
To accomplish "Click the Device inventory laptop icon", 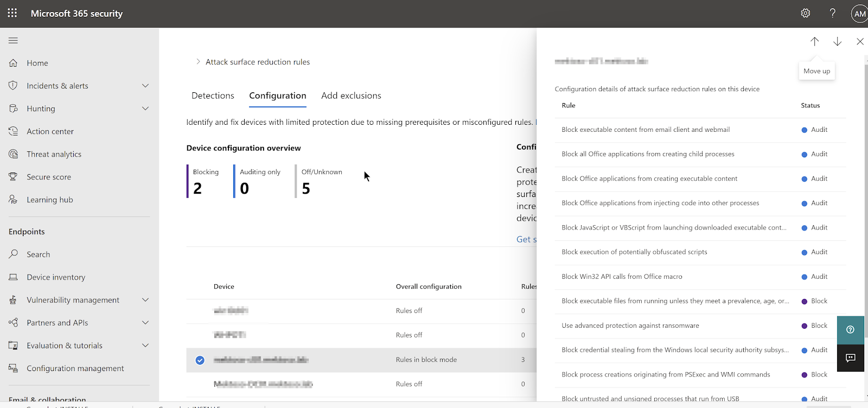I will click(x=14, y=277).
